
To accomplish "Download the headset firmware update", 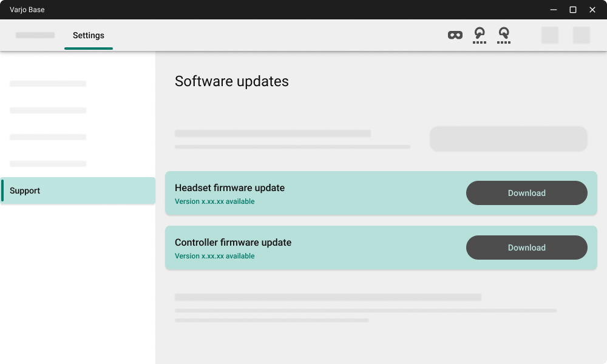I will point(526,193).
